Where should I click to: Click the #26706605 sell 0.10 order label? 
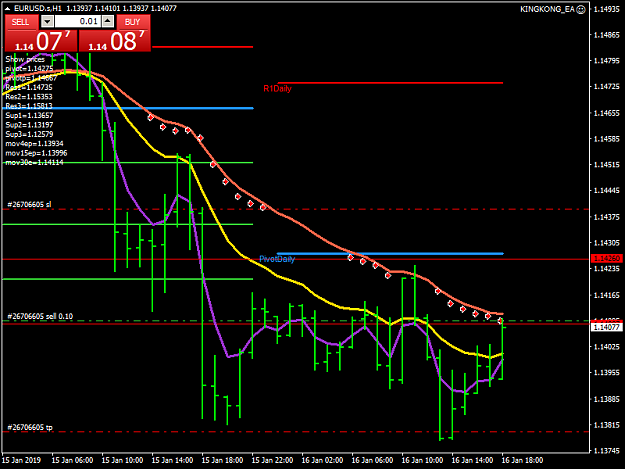click(x=40, y=316)
